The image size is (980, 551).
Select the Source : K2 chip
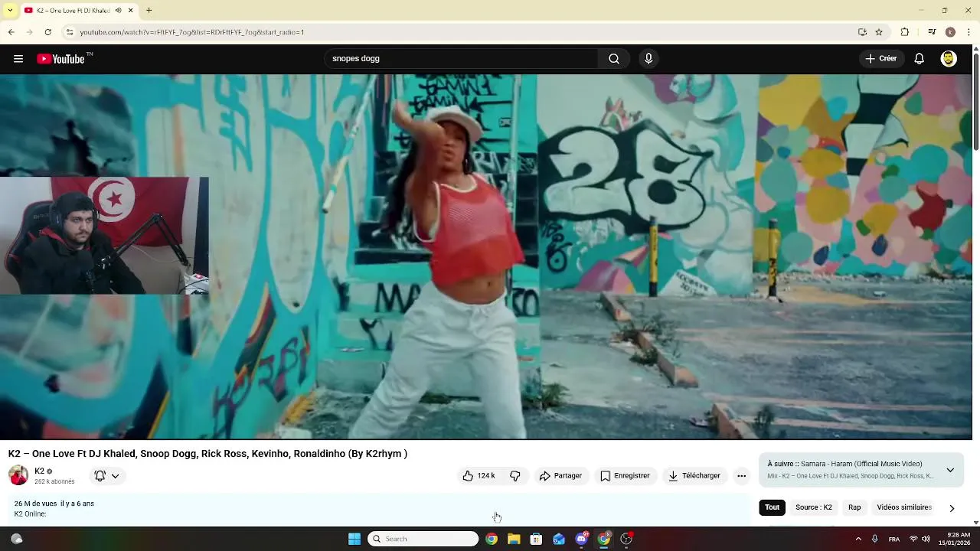[813, 507]
